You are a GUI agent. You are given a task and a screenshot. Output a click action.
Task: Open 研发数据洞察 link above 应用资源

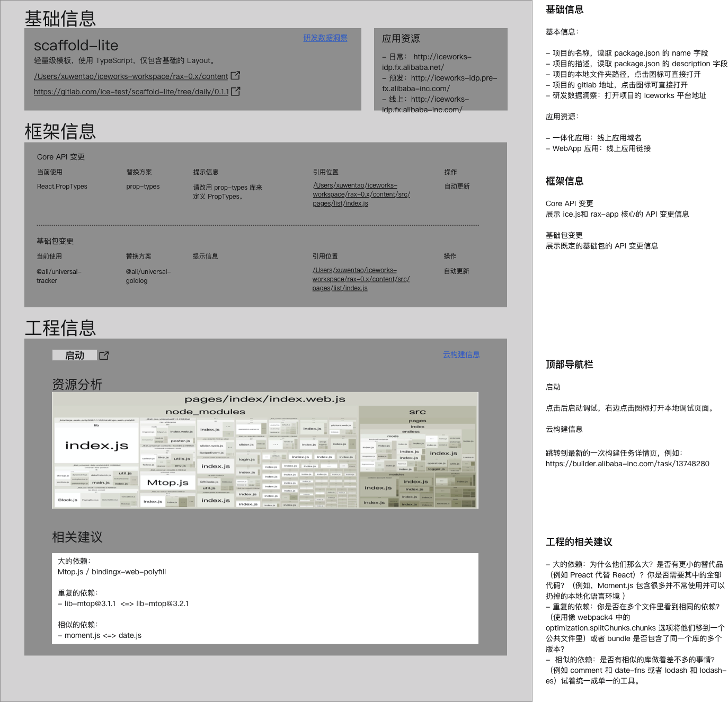[x=325, y=38]
